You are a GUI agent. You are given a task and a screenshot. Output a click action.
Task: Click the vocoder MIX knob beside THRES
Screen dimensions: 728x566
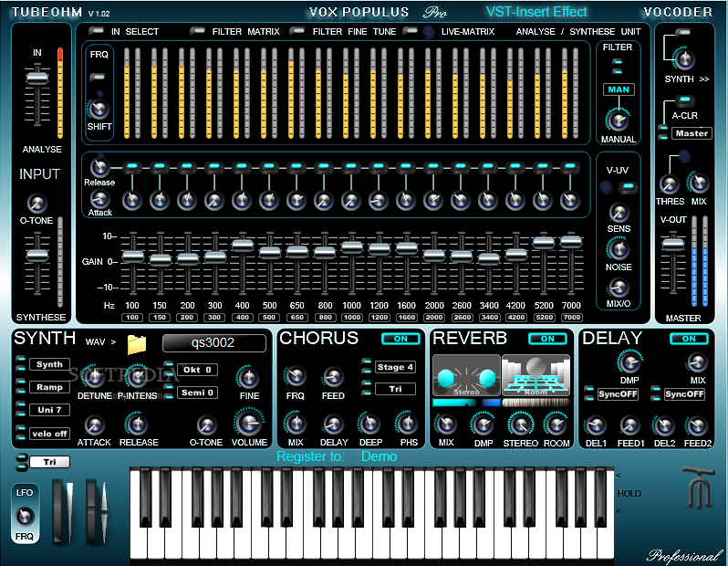[699, 183]
